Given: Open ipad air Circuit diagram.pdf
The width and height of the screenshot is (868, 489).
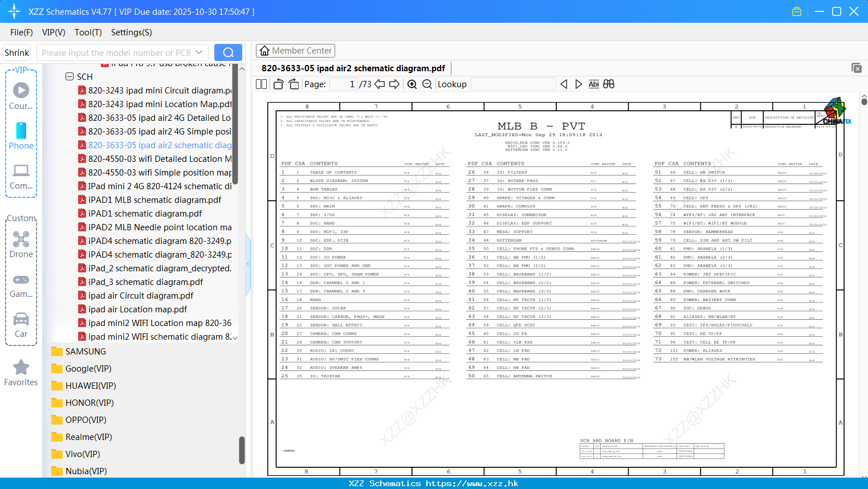Looking at the screenshot, I should tap(136, 296).
